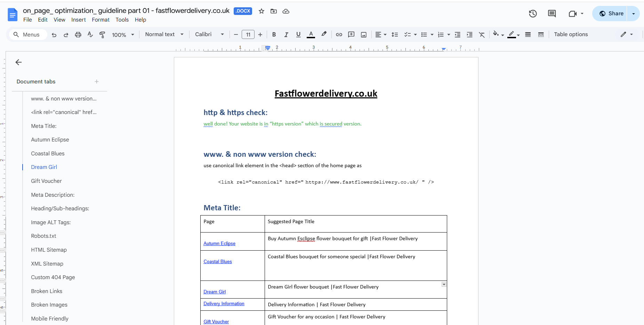This screenshot has height=325, width=644.
Task: Click the Share button
Action: coord(611,14)
